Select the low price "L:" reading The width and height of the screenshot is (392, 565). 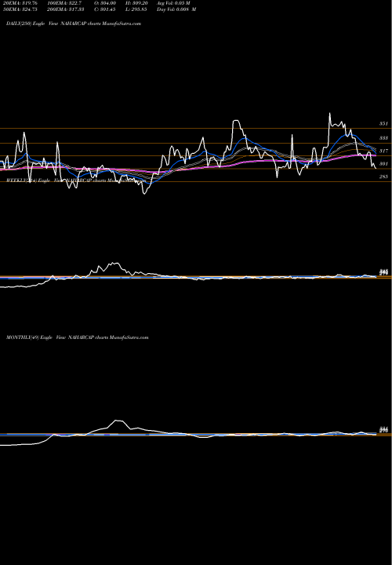click(x=136, y=9)
